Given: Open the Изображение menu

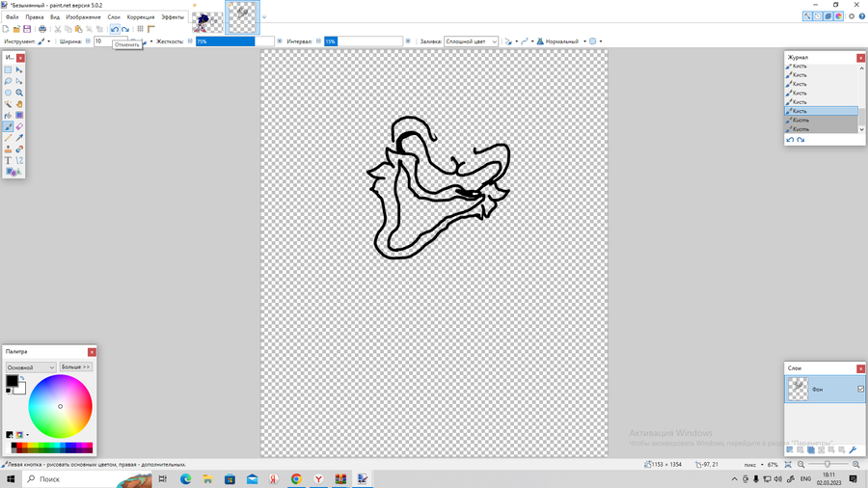Looking at the screenshot, I should [83, 17].
